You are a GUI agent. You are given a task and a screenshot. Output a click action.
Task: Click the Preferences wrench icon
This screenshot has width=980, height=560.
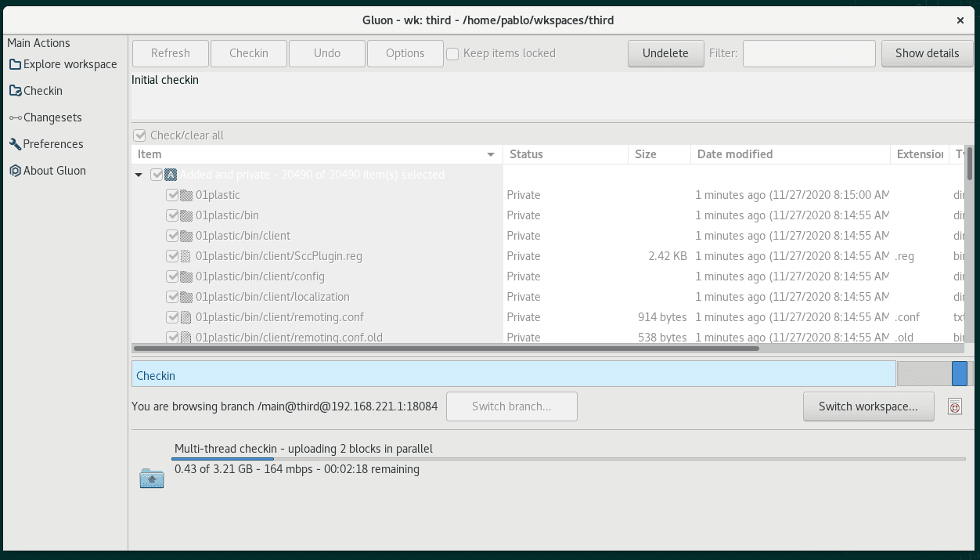[15, 144]
